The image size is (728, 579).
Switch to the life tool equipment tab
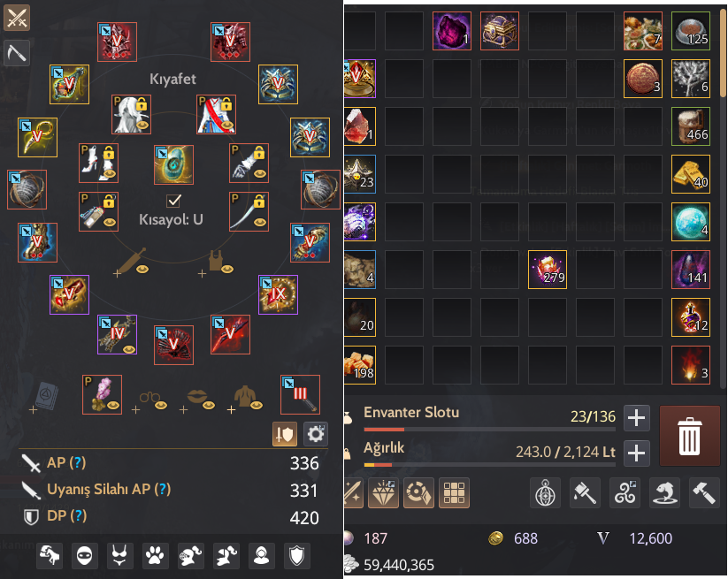pos(17,53)
